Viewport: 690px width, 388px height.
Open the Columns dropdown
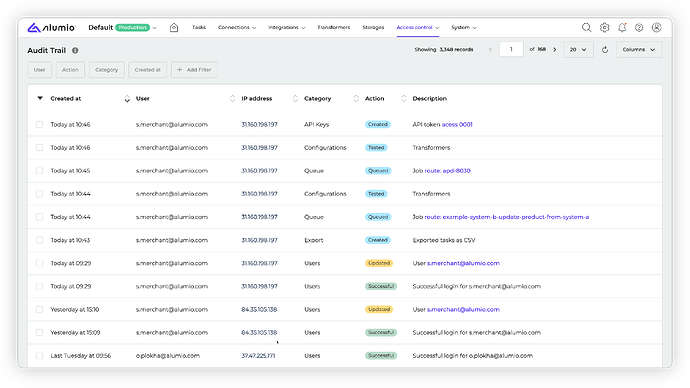(x=639, y=50)
